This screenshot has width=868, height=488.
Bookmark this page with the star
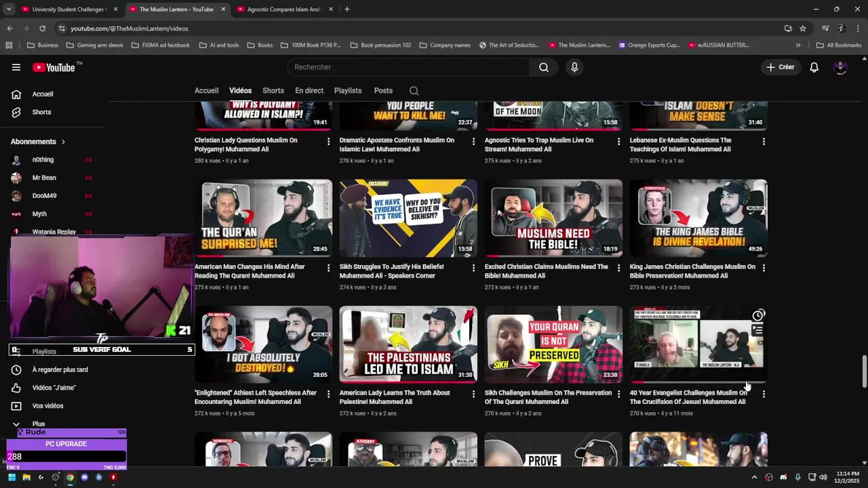click(x=803, y=28)
